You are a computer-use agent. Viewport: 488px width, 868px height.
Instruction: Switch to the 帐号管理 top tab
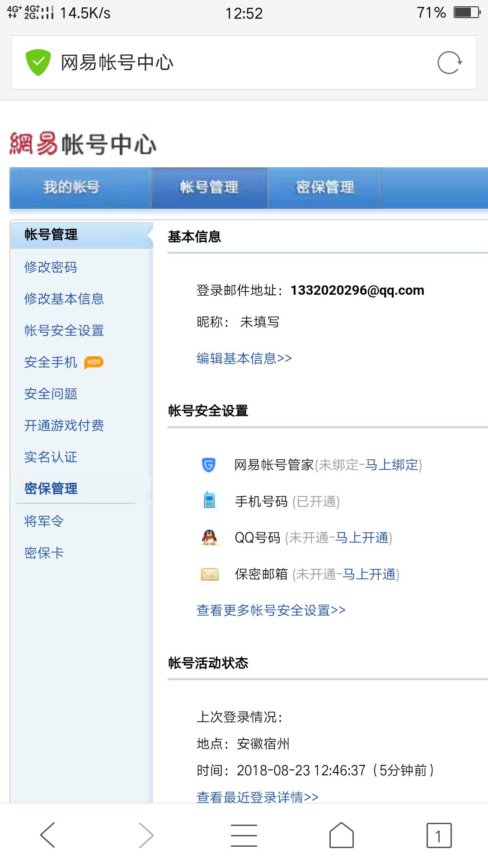209,187
